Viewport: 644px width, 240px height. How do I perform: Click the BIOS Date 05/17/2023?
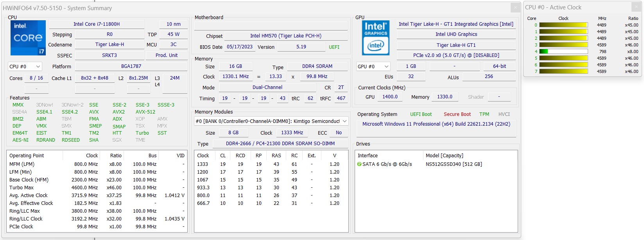[240, 47]
